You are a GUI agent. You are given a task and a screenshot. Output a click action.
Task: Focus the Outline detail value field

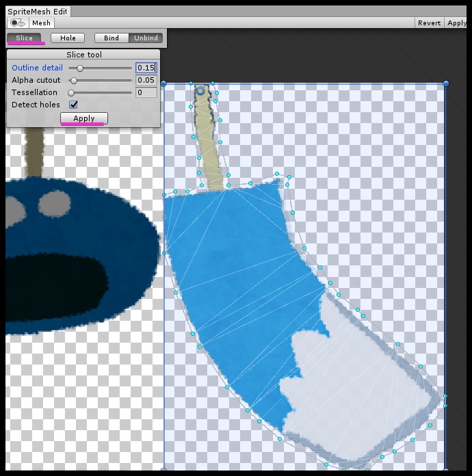146,68
